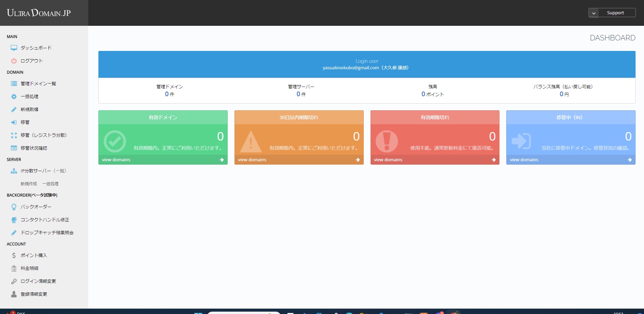Image resolution: width=644 pixels, height=314 pixels.
Task: Click the Support dropdown chevron arrow
Action: pyautogui.click(x=593, y=13)
